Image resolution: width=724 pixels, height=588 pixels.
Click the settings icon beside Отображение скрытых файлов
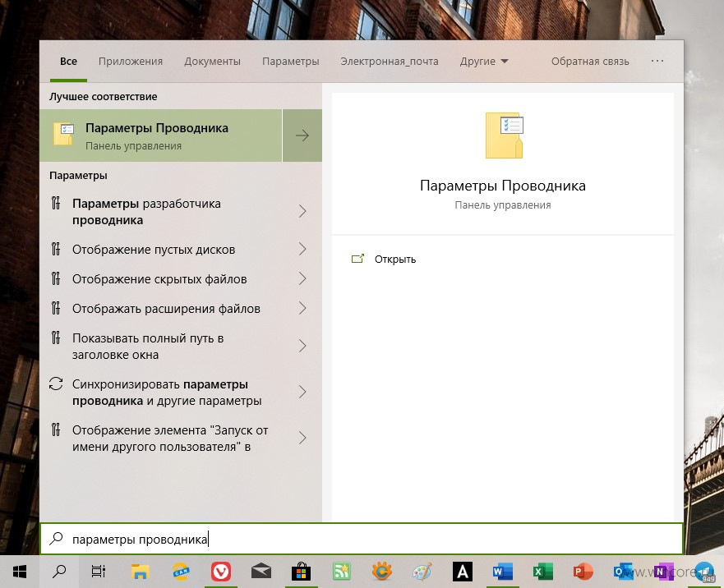coord(56,278)
